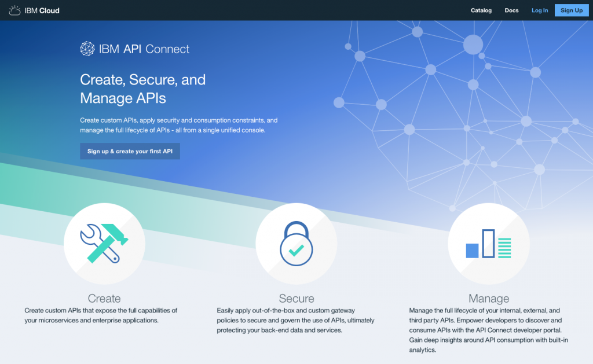
Task: Click the paragraph starting 'Create custom APIs, apply security'
Action: coord(179,125)
